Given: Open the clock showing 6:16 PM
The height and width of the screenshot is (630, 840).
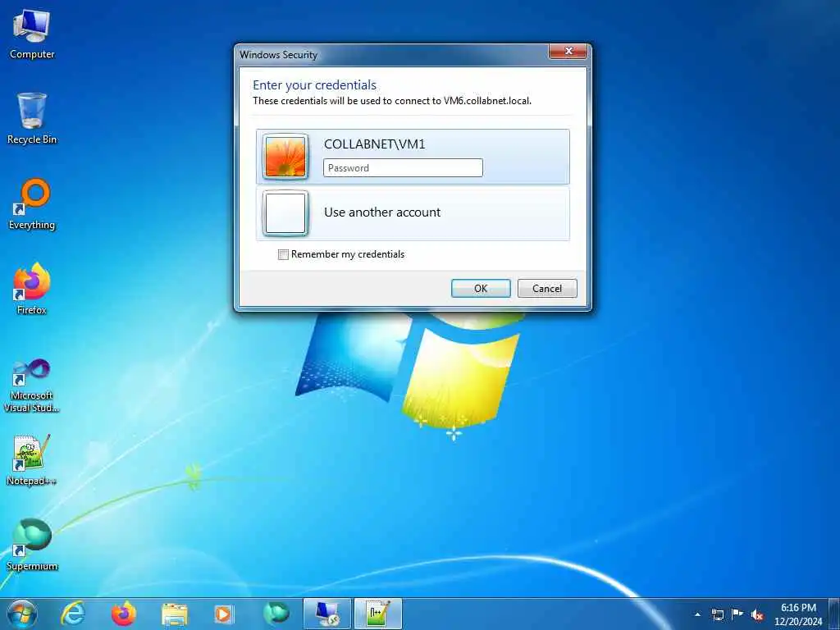Looking at the screenshot, I should click(797, 614).
